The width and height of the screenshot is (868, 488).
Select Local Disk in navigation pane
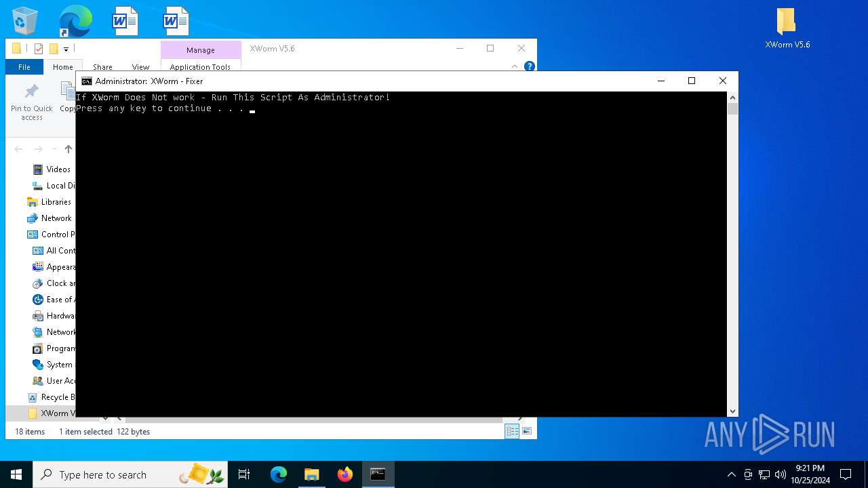pyautogui.click(x=53, y=186)
